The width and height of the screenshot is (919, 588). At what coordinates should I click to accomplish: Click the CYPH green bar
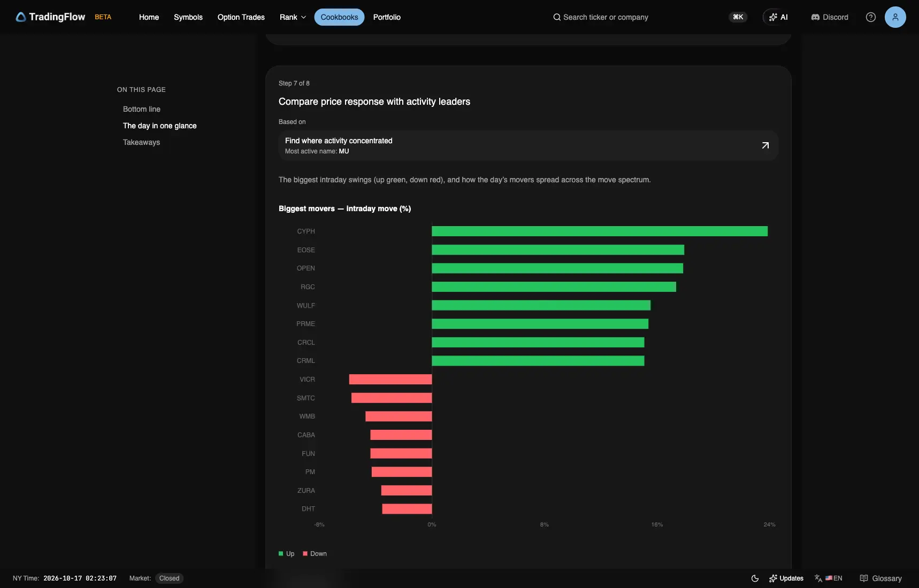tap(600, 231)
